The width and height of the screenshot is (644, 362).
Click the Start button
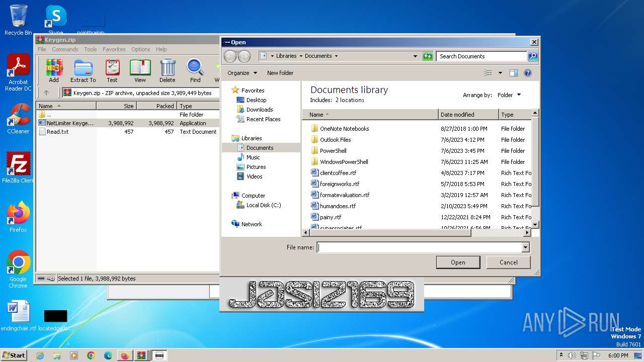tap(14, 355)
